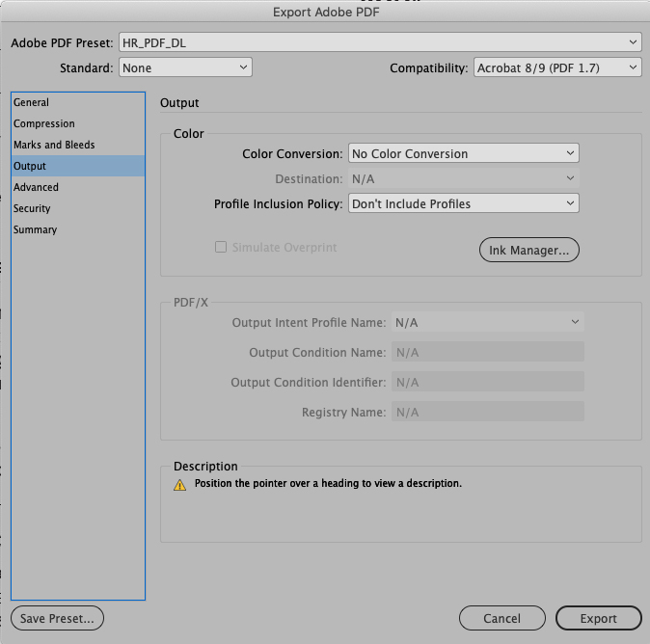Select Security in the sidebar list
Image resolution: width=650 pixels, height=644 pixels.
(x=78, y=208)
